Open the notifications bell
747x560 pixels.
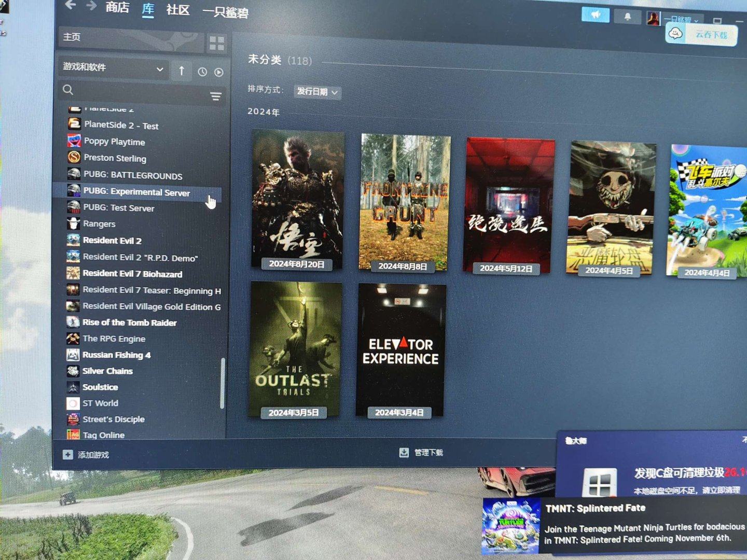tap(627, 17)
